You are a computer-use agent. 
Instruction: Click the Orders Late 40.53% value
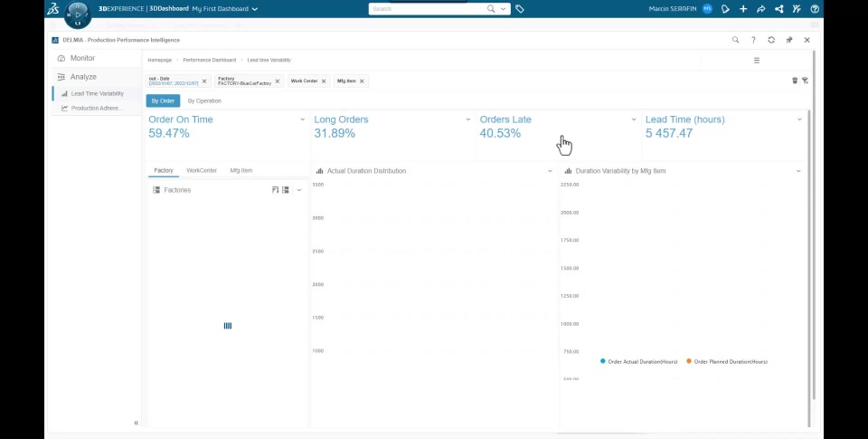point(500,133)
